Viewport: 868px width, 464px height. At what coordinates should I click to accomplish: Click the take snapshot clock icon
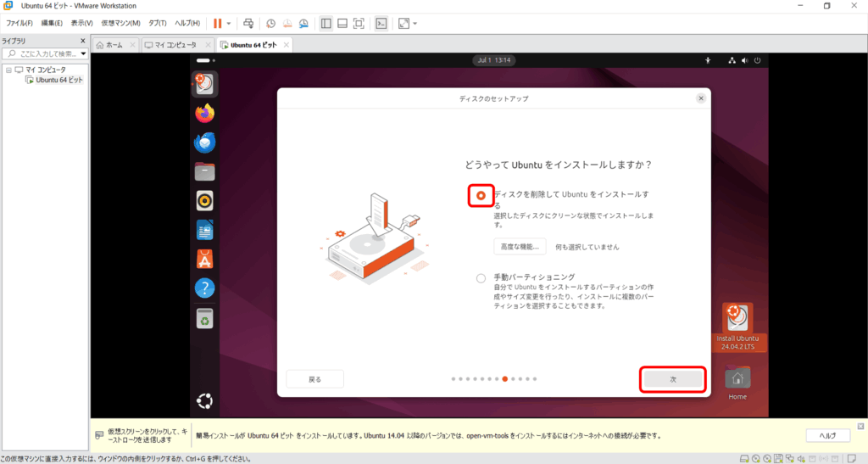[270, 24]
